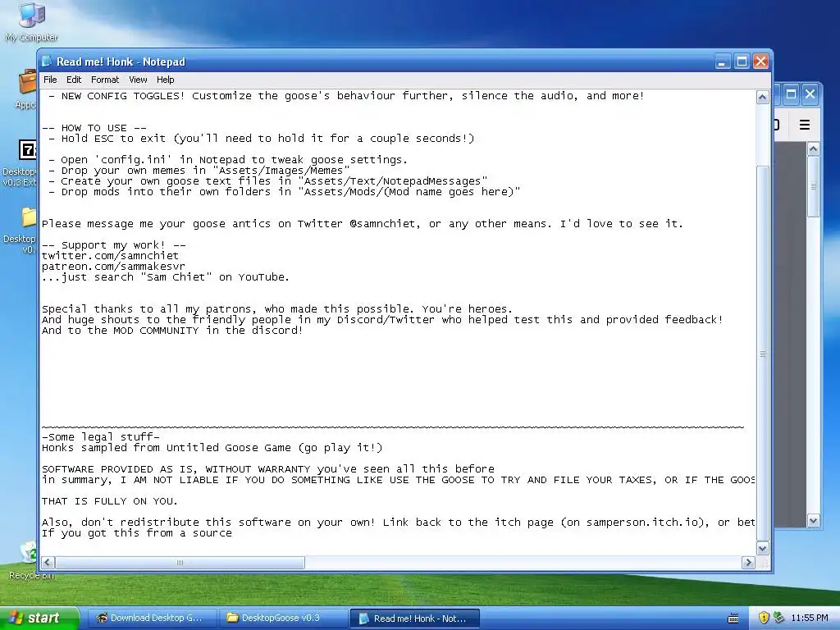Viewport: 840px width, 630px height.
Task: Maximize the Notepad window
Action: [x=742, y=62]
